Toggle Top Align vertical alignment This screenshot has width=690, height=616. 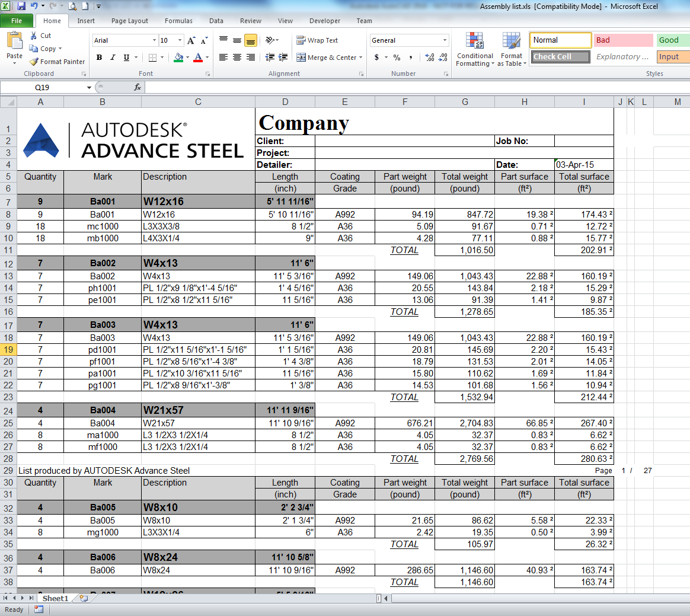[x=223, y=40]
